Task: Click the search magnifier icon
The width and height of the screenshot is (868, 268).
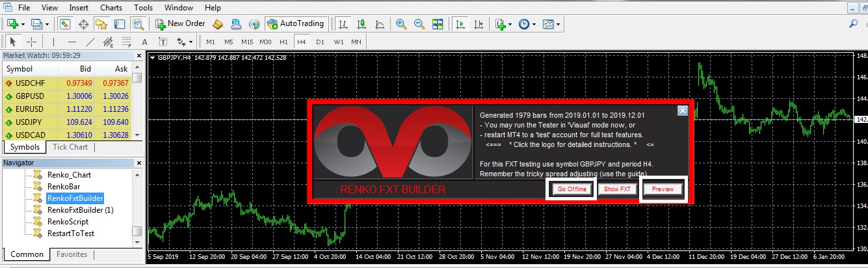Action: [x=853, y=24]
